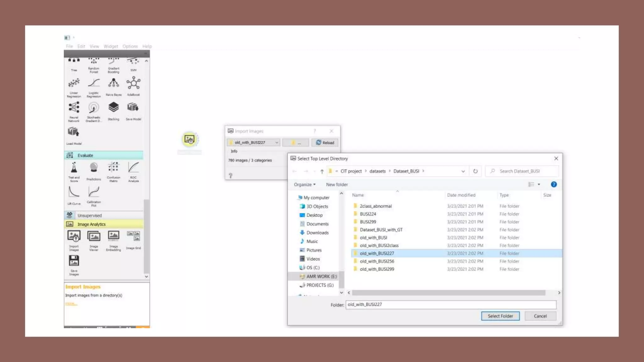Click New folder
644x362 pixels.
pyautogui.click(x=337, y=184)
